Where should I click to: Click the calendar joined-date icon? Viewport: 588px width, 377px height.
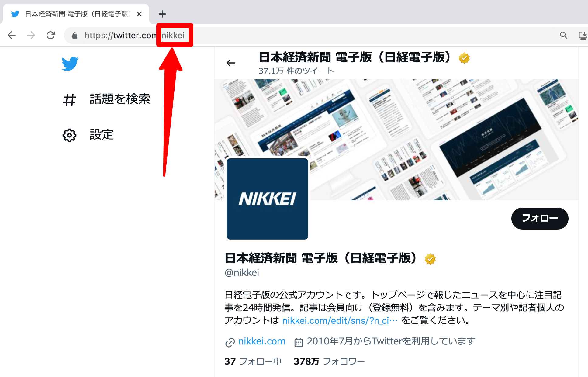tap(299, 342)
